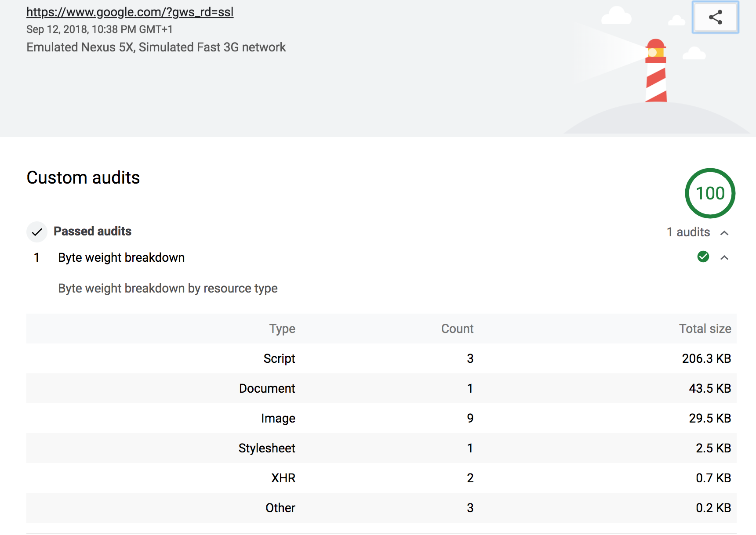The width and height of the screenshot is (756, 535).
Task: Click the small cloud near the share button
Action: pos(676,20)
